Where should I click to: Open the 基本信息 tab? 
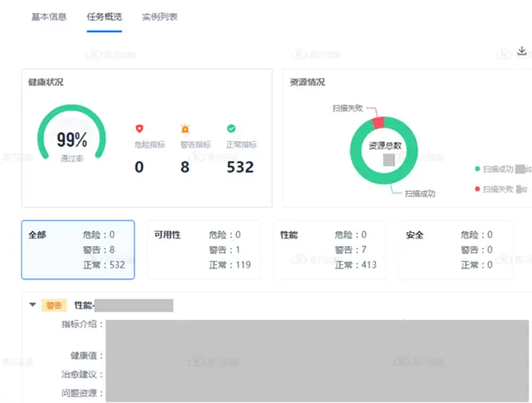(49, 17)
